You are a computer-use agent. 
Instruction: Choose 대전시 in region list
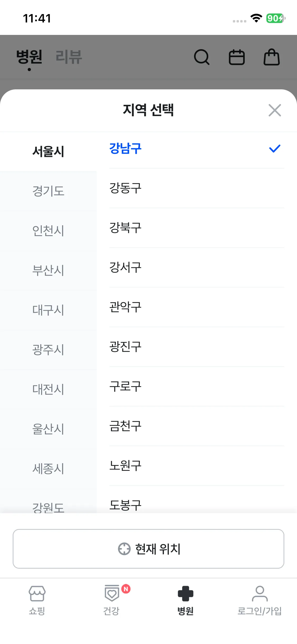coord(48,389)
